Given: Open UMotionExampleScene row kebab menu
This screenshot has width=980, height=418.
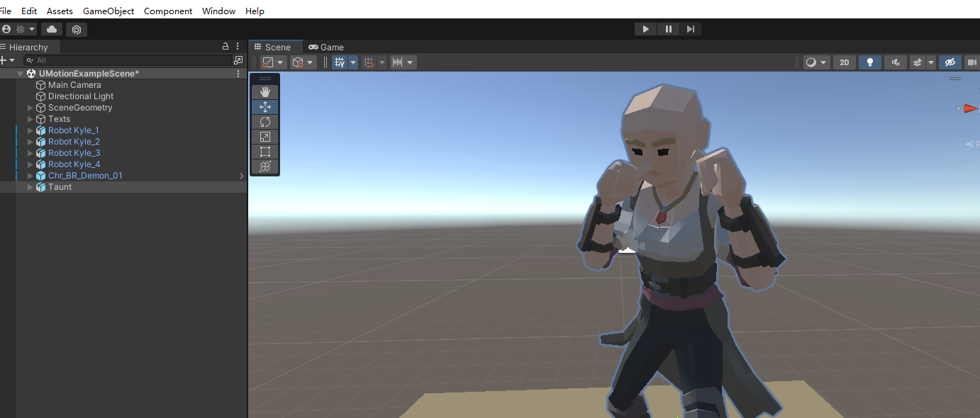Looking at the screenshot, I should pos(238,74).
